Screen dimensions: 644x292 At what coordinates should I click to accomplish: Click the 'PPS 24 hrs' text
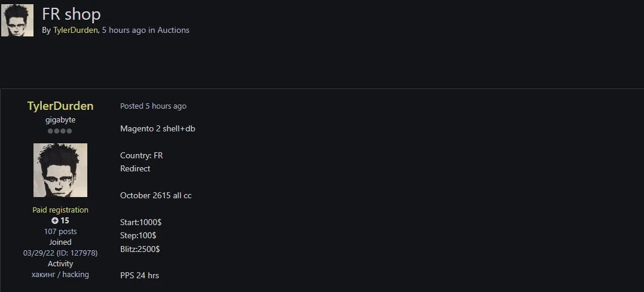[x=139, y=275]
